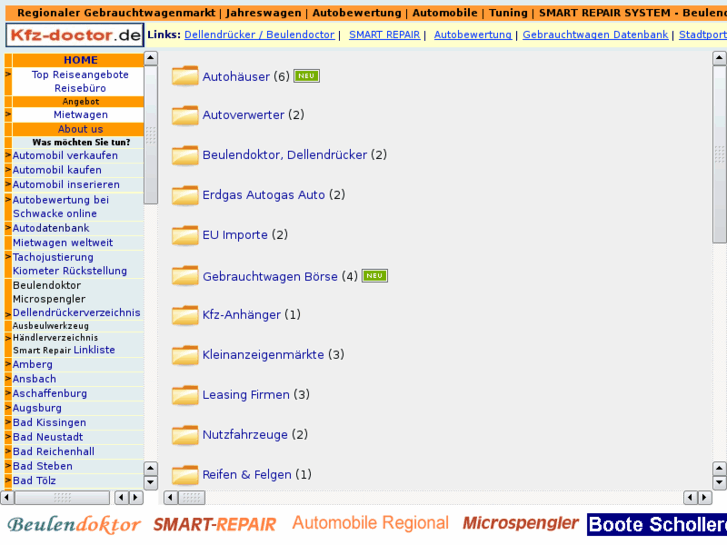Screen dimensions: 727x545
Task: Select the Bad Kissingen city link
Action: [49, 423]
